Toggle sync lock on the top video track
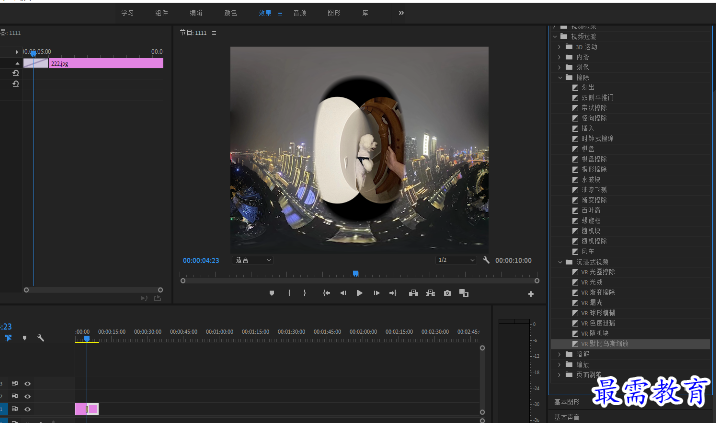The height and width of the screenshot is (423, 716). [x=15, y=384]
